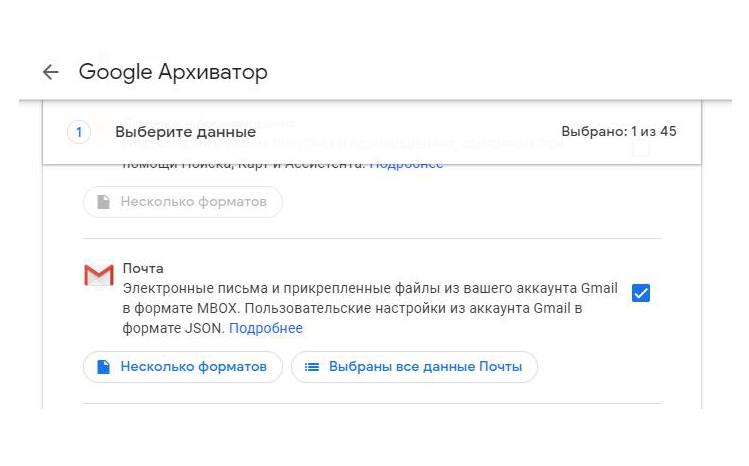Click the step number 1 circle

click(79, 132)
